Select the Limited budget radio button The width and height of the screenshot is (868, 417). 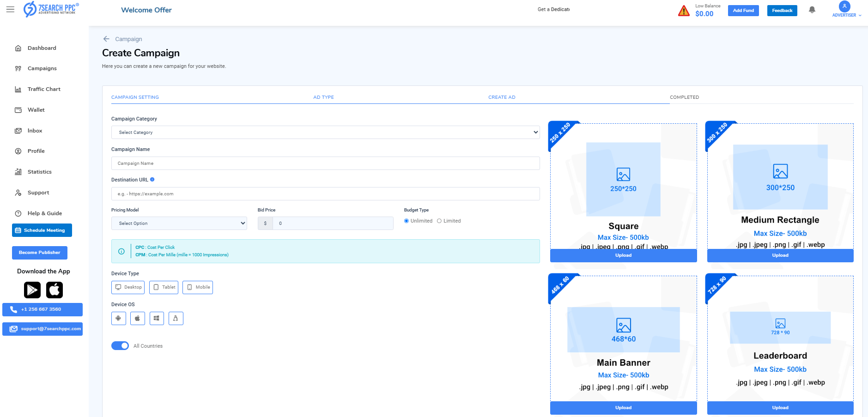pos(439,221)
